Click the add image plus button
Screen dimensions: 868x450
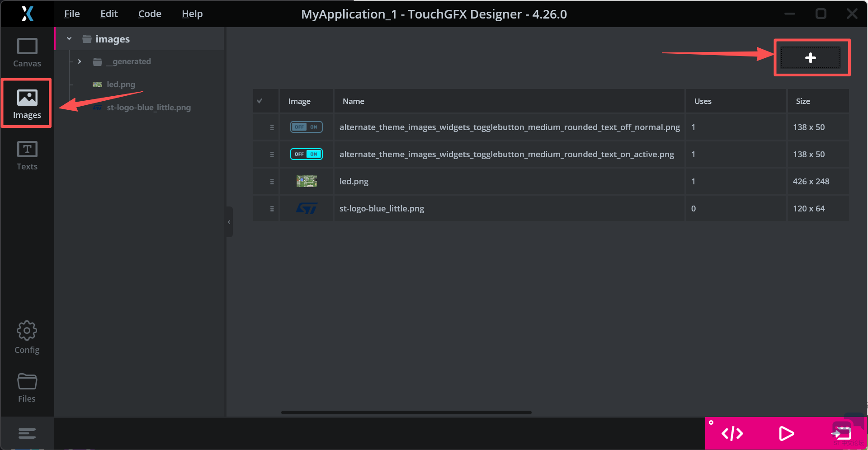810,58
